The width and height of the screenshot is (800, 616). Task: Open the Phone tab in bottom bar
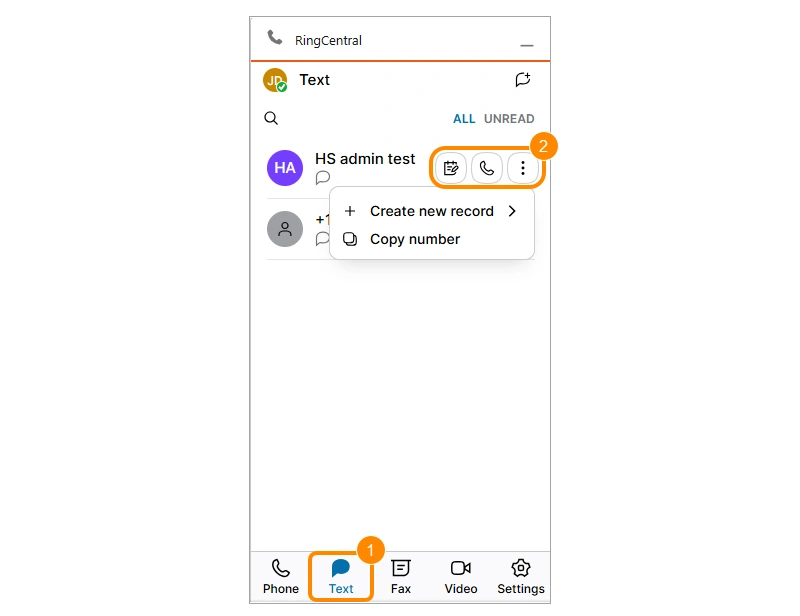pos(281,577)
